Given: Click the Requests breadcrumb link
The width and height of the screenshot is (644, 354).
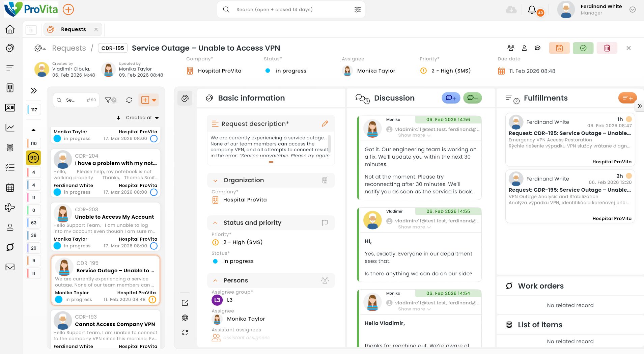Looking at the screenshot, I should click(69, 48).
